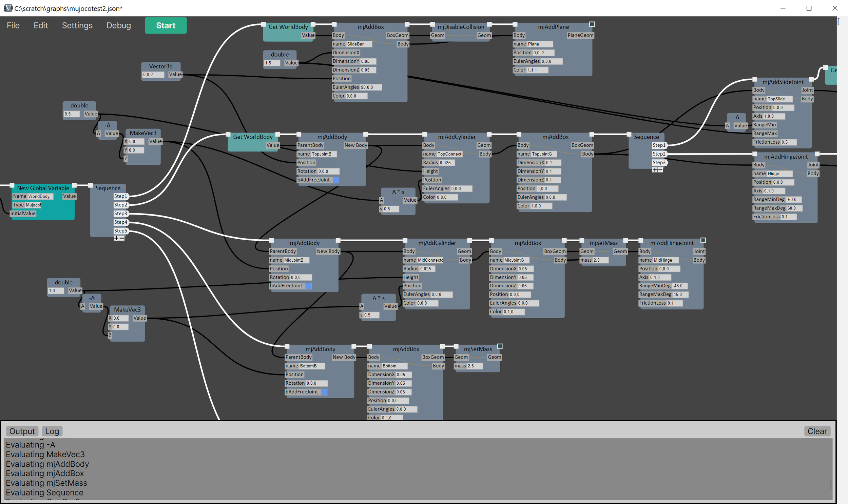Open the File menu

(13, 25)
